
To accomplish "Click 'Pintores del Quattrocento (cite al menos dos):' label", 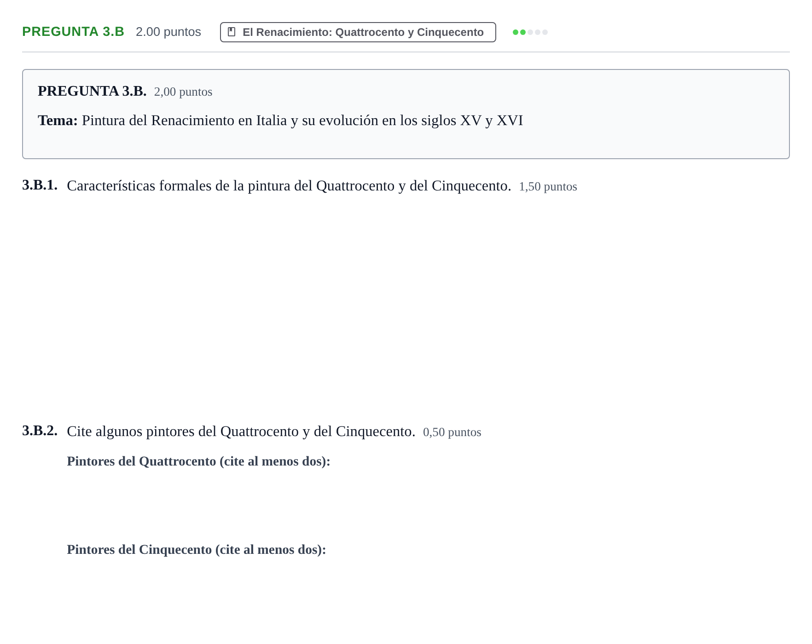I will click(x=198, y=461).
